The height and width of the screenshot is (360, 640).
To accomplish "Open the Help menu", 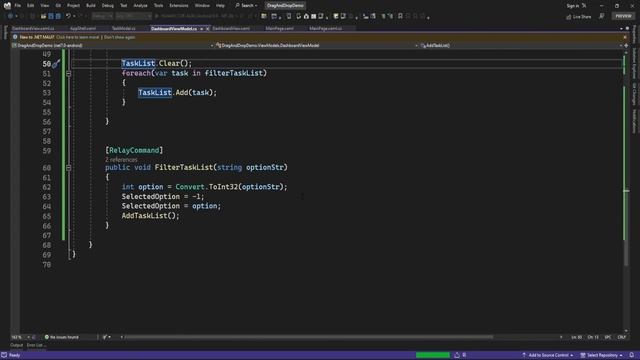I will coord(220,6).
